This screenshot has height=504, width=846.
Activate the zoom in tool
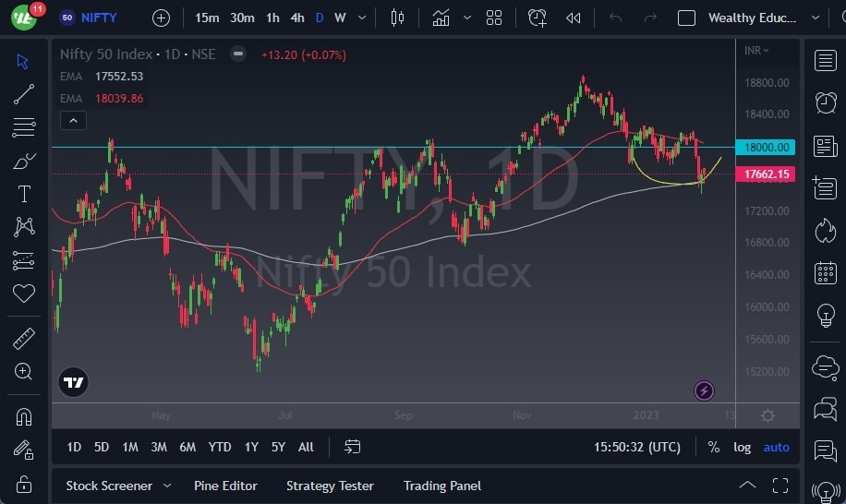coord(24,371)
